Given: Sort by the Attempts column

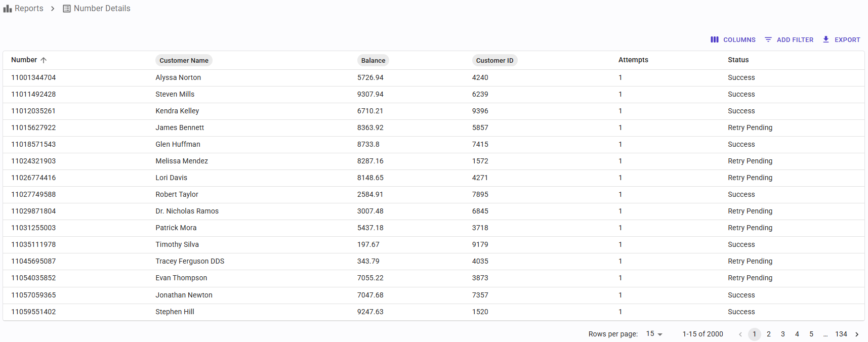Looking at the screenshot, I should (633, 60).
